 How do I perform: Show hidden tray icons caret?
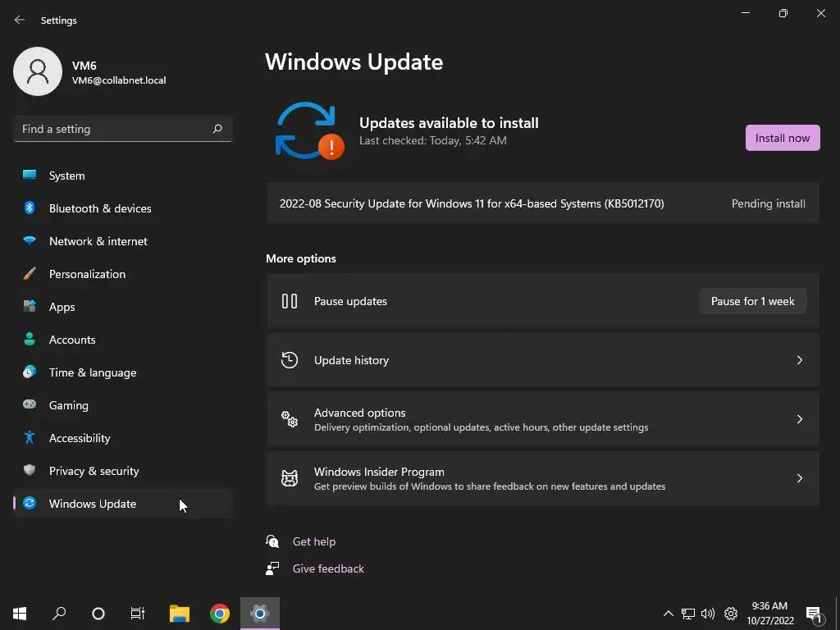pyautogui.click(x=668, y=614)
